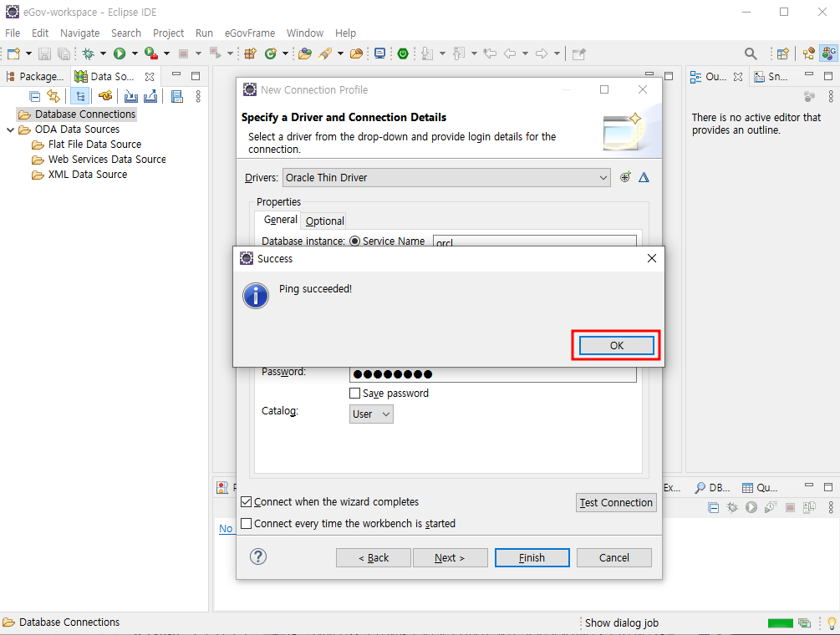Click the Password input field

pyautogui.click(x=493, y=374)
